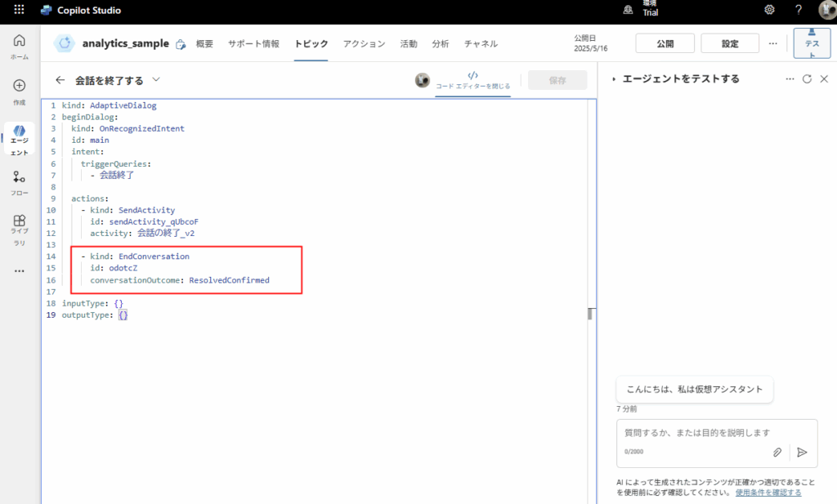
Task: Click the code line id: sendActivity_qUbcoF
Action: tap(144, 222)
